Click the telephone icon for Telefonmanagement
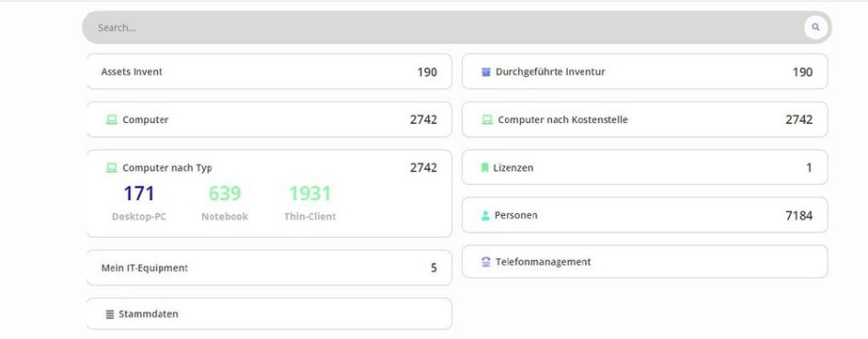This screenshot has width=868, height=339. (x=486, y=262)
